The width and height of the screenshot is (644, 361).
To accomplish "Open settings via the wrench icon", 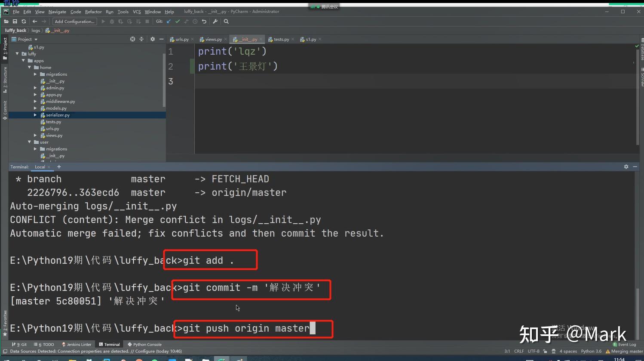I will (x=215, y=22).
